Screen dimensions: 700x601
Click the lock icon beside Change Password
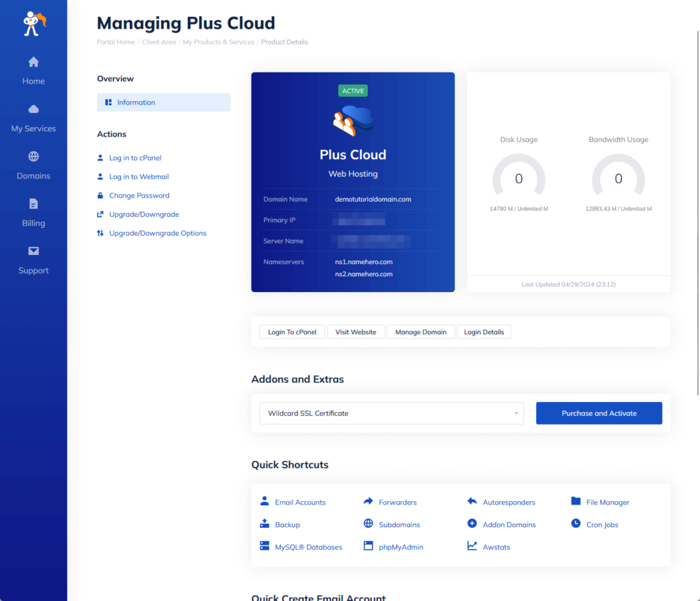[x=100, y=195]
